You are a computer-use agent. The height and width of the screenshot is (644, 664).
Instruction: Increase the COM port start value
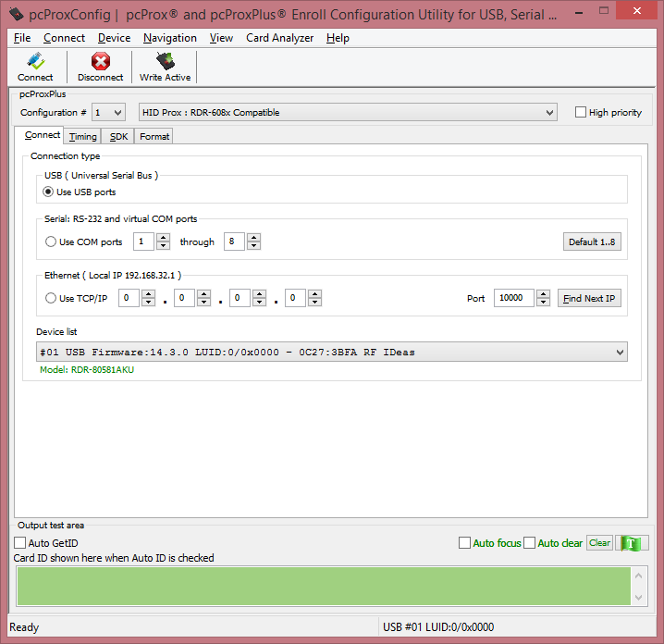pyautogui.click(x=163, y=237)
